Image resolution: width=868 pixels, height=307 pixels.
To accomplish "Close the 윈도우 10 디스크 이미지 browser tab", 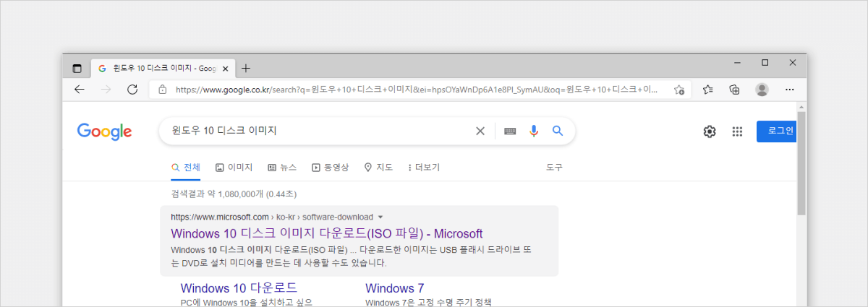I will (225, 69).
